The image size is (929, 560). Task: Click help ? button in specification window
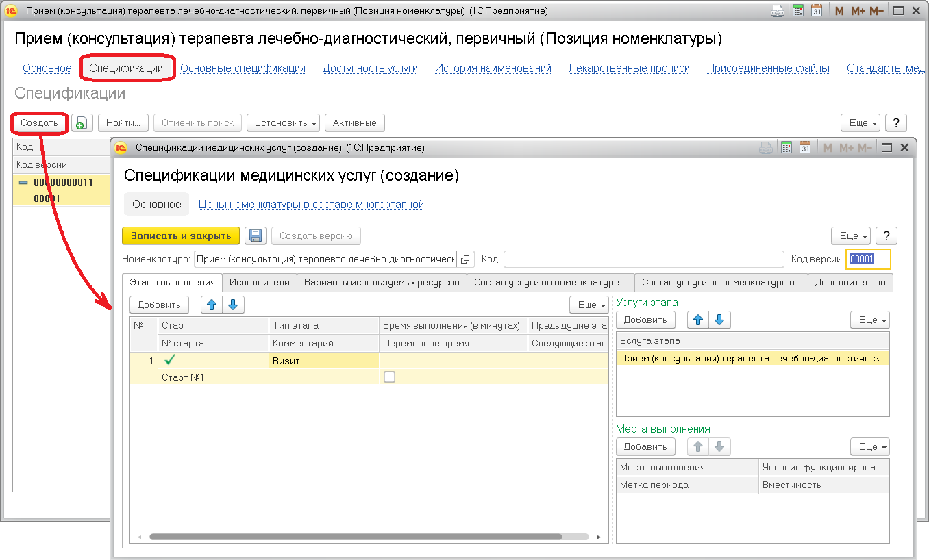(887, 236)
